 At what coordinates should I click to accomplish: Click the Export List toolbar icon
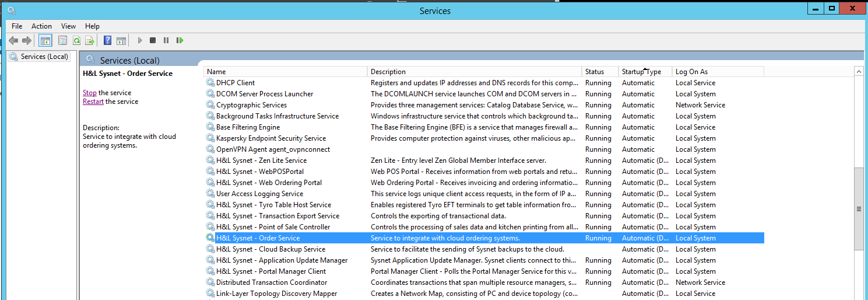coord(90,40)
